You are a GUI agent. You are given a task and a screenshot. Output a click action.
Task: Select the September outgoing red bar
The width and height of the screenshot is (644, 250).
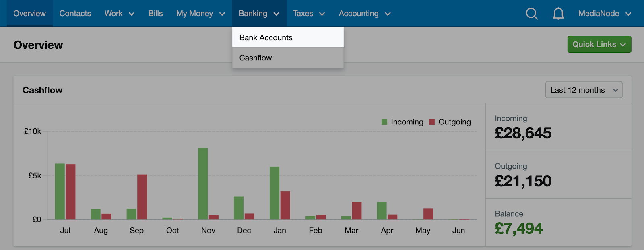click(142, 197)
